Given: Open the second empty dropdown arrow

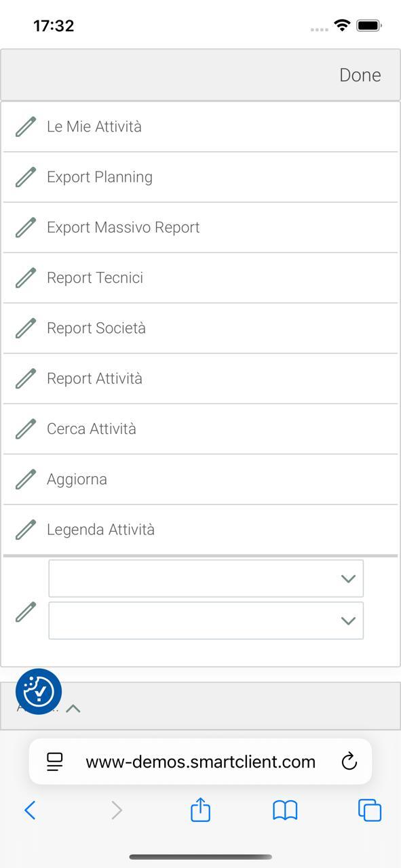Looking at the screenshot, I should pos(348,620).
